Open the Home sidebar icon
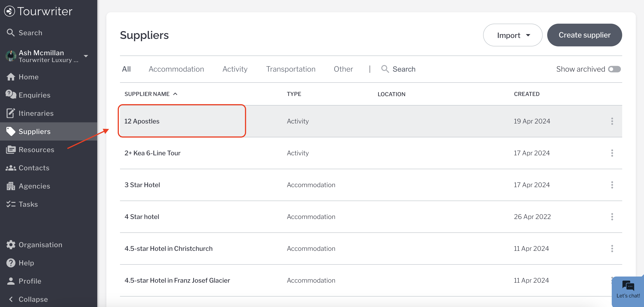Viewport: 644px width, 307px height. [x=11, y=77]
